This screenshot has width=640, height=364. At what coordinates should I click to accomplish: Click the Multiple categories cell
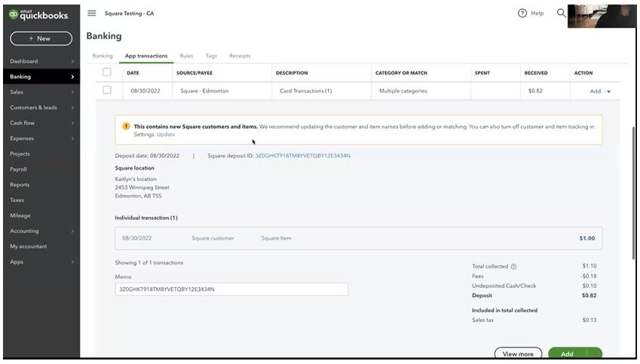point(403,91)
